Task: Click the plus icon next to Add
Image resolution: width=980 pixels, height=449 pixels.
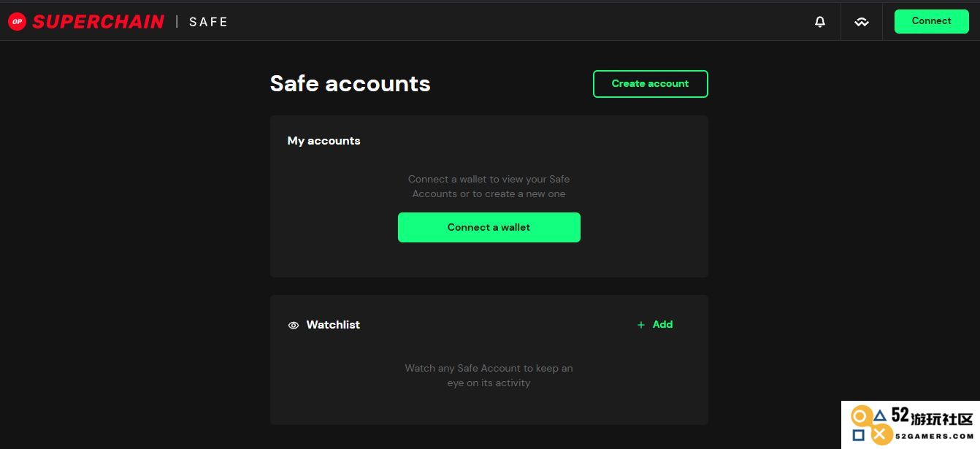Action: 641,325
